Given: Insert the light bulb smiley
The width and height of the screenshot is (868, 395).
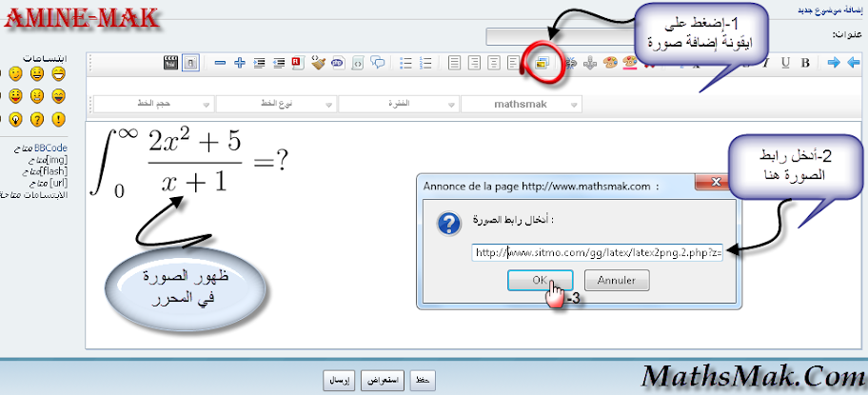Looking at the screenshot, I should 15,119.
